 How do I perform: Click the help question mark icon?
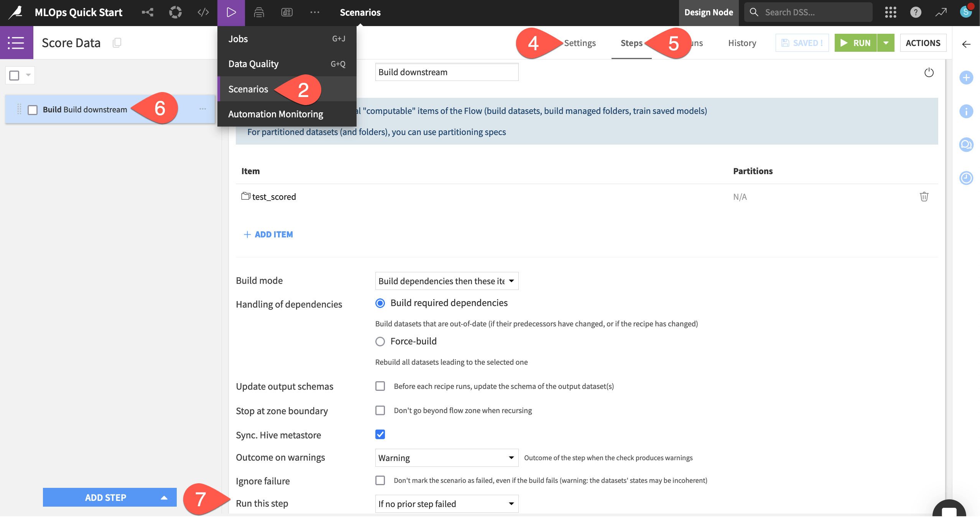pyautogui.click(x=916, y=12)
